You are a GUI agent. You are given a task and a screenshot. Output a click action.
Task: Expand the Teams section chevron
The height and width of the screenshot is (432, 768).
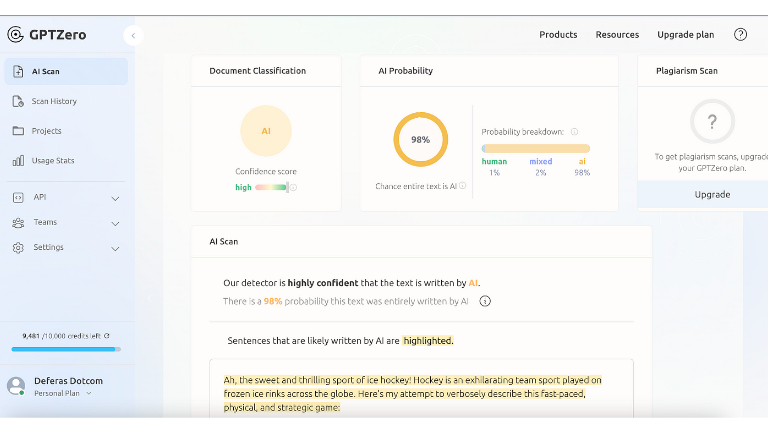pos(115,223)
